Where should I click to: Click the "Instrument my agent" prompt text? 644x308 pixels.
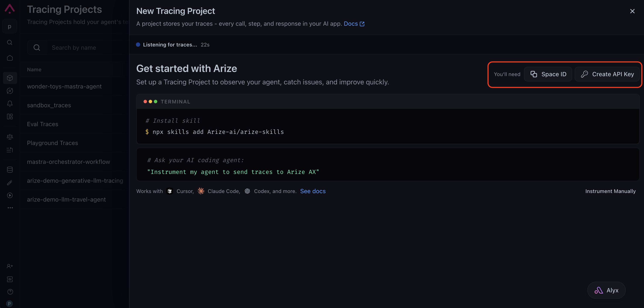click(x=233, y=172)
